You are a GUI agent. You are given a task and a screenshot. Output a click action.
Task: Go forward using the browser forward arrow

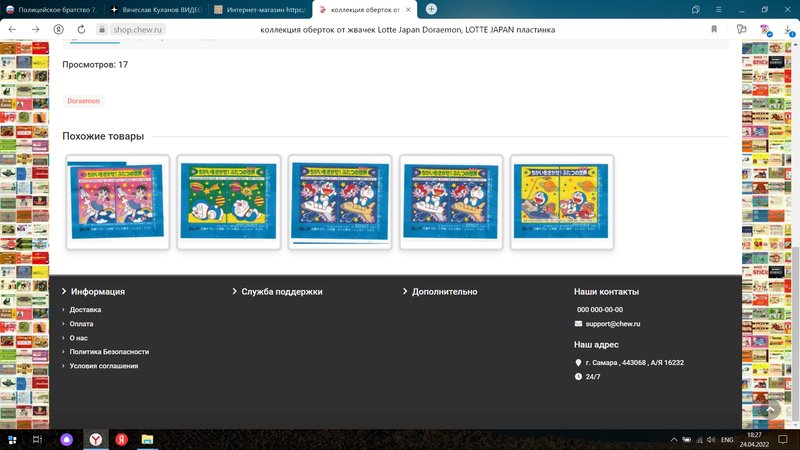point(35,30)
